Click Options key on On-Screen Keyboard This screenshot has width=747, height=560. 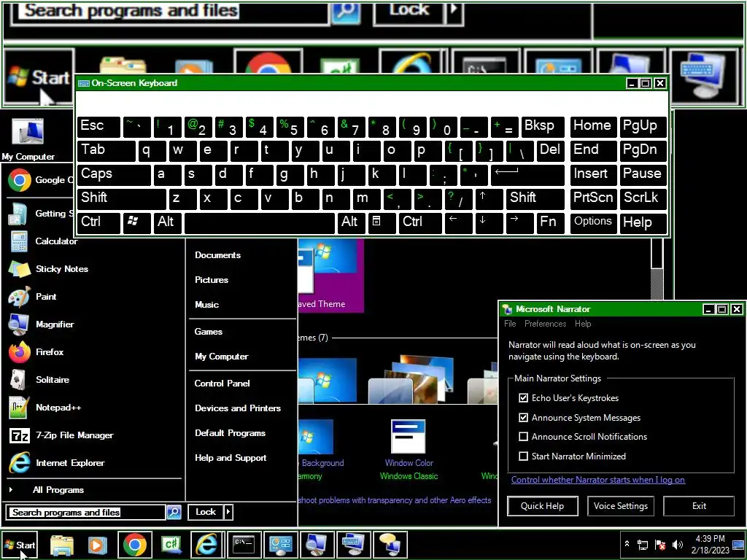point(592,222)
